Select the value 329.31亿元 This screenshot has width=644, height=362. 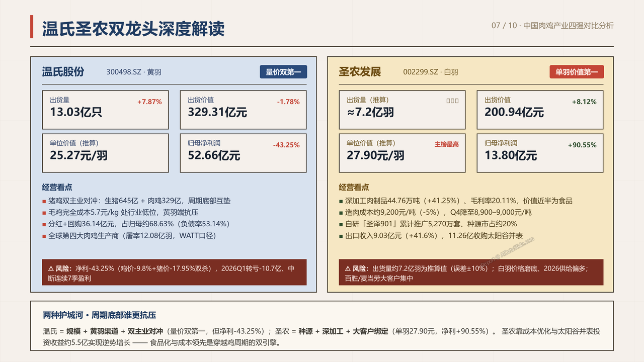click(x=217, y=112)
